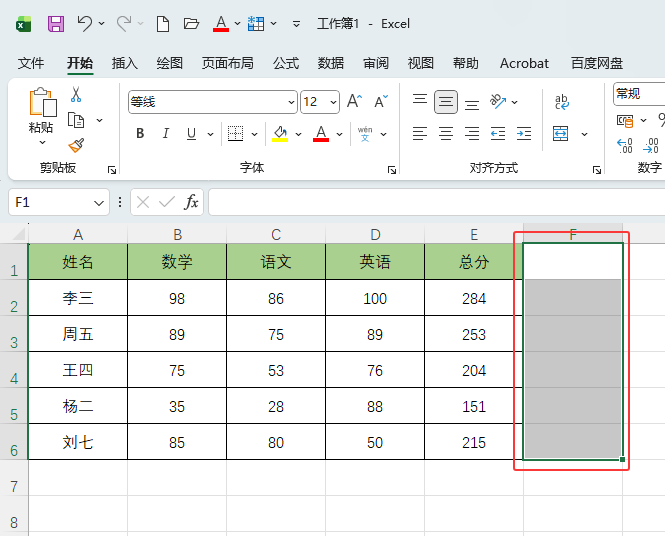The image size is (665, 536).
Task: Open the 百度网盘 tab
Action: click(597, 63)
